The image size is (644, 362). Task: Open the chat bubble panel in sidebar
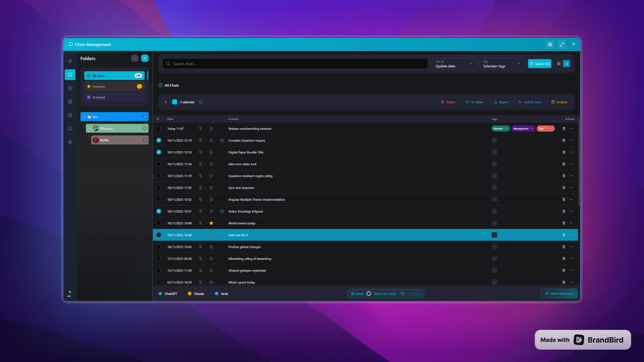(x=70, y=75)
